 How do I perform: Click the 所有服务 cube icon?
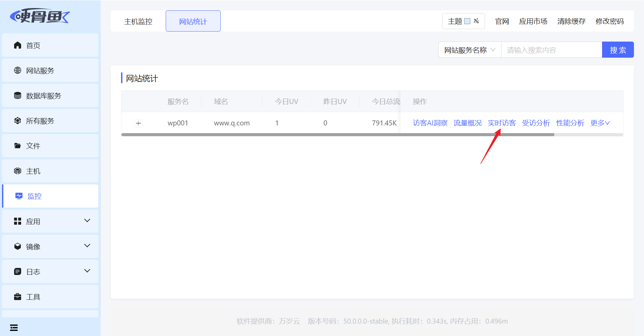pos(17,121)
